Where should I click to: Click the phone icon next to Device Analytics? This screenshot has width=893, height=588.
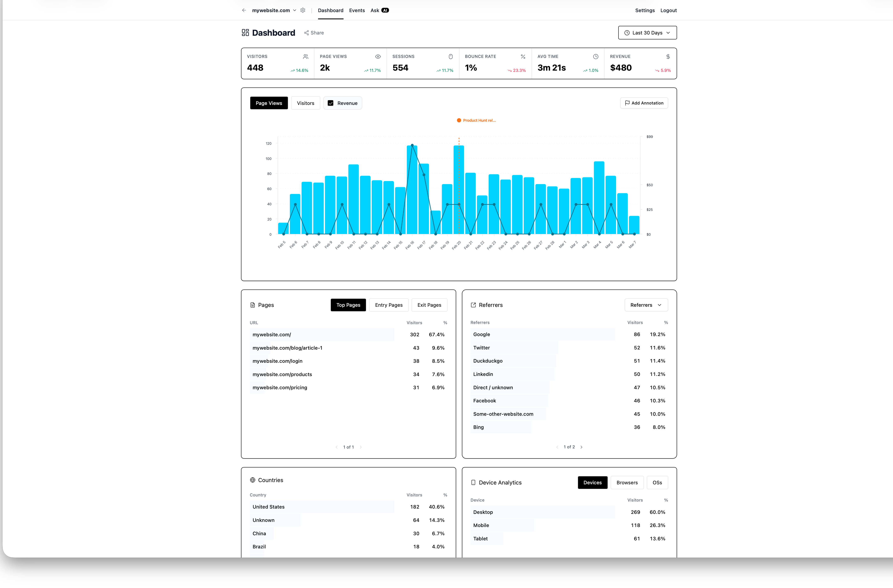coord(474,483)
